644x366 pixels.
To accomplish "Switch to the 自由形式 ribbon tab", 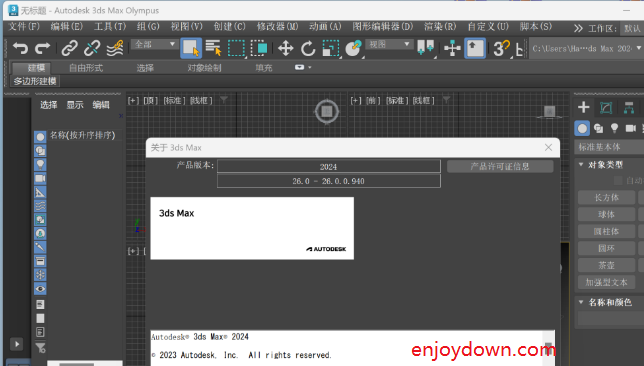I will click(x=86, y=68).
